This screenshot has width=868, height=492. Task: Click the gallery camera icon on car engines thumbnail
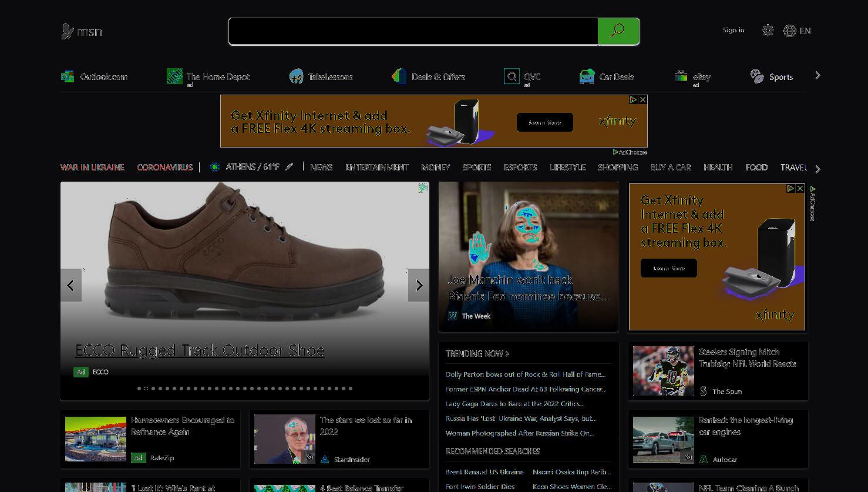coord(688,457)
